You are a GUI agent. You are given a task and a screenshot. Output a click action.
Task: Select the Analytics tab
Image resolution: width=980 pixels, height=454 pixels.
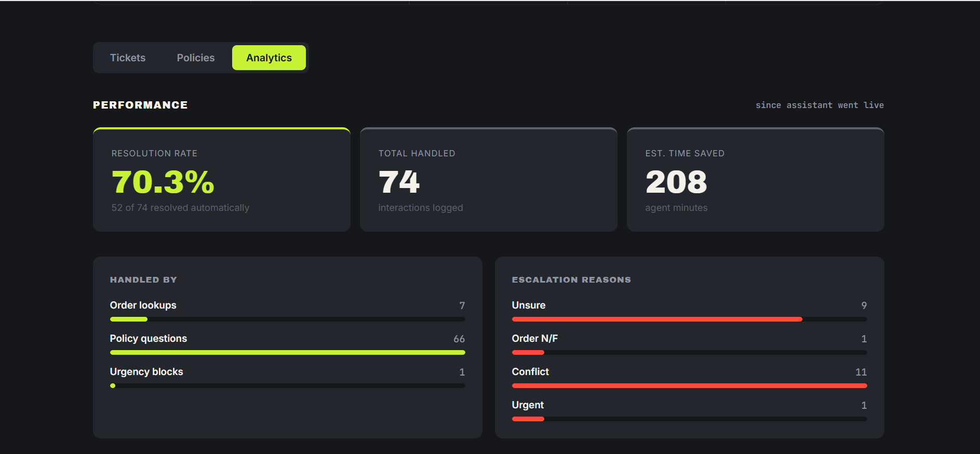point(269,58)
